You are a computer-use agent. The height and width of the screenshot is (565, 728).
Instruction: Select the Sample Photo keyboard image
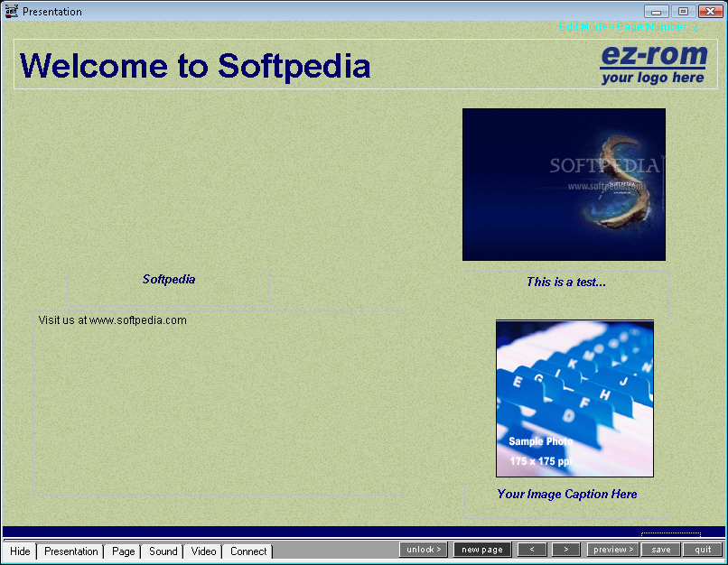point(574,398)
